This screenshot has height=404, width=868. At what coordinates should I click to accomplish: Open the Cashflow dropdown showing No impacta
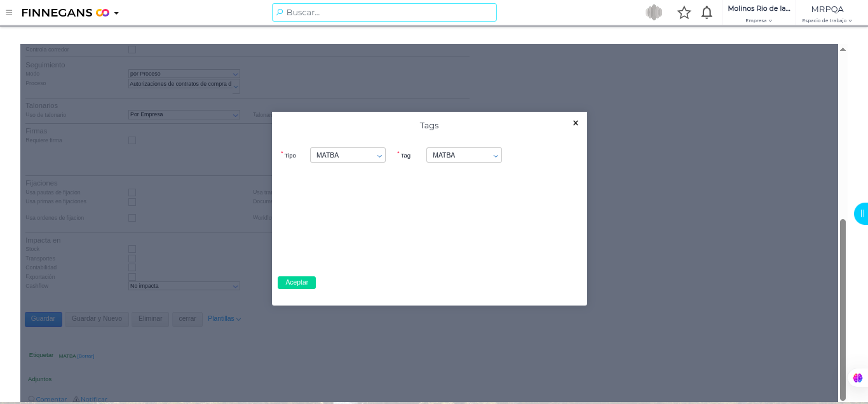(184, 286)
